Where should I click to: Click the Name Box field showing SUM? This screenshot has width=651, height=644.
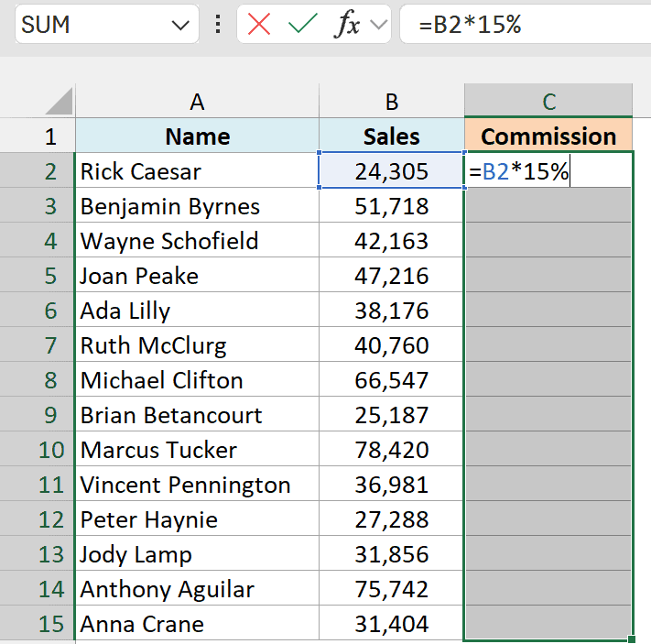[107, 24]
